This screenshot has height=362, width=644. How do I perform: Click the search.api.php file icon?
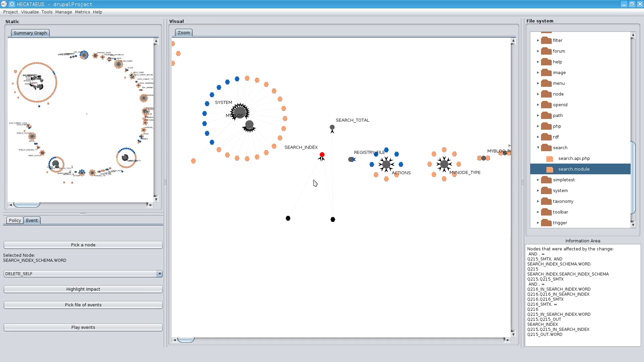pos(550,159)
